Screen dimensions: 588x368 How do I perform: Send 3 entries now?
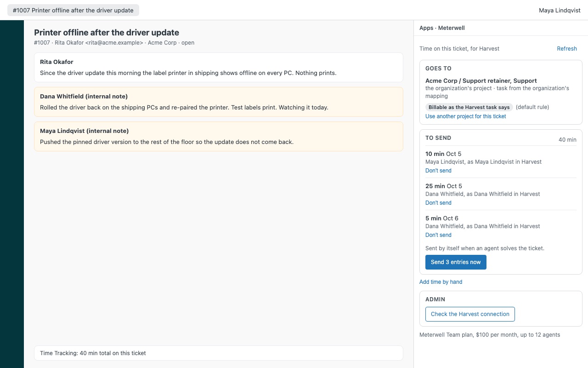(x=456, y=262)
